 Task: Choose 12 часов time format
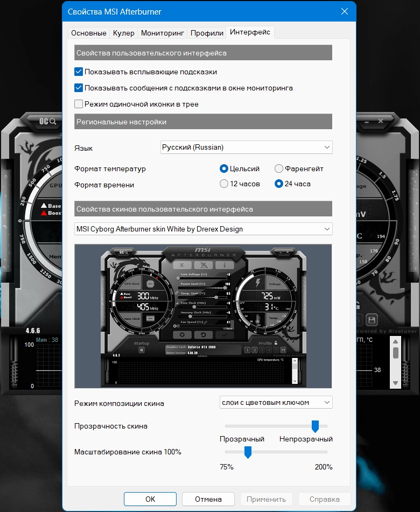(x=223, y=184)
